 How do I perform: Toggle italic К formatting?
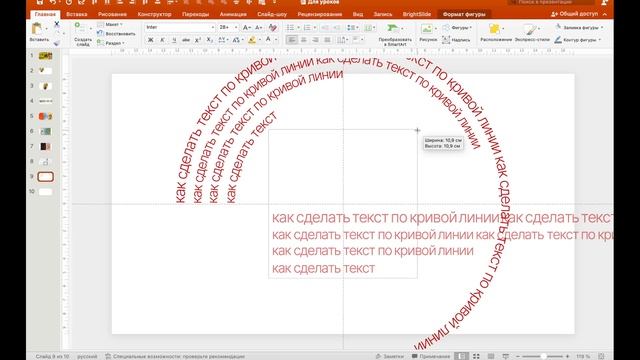[x=162, y=40]
